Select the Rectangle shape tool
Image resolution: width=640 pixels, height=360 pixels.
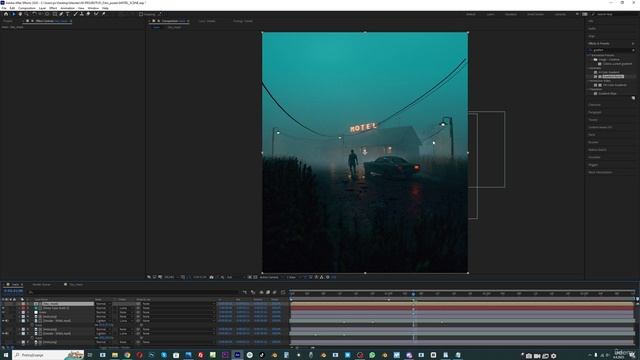pyautogui.click(x=55, y=14)
